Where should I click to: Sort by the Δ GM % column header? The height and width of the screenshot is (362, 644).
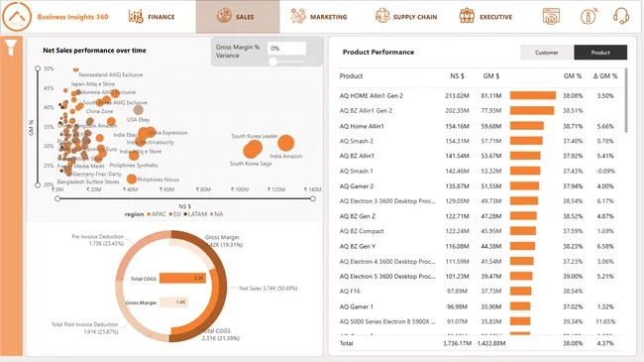[x=605, y=76]
